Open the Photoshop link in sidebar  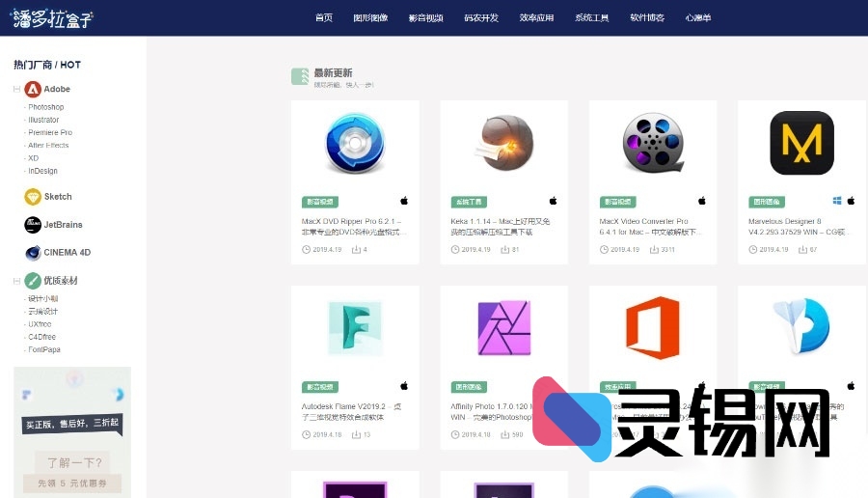[x=46, y=107]
